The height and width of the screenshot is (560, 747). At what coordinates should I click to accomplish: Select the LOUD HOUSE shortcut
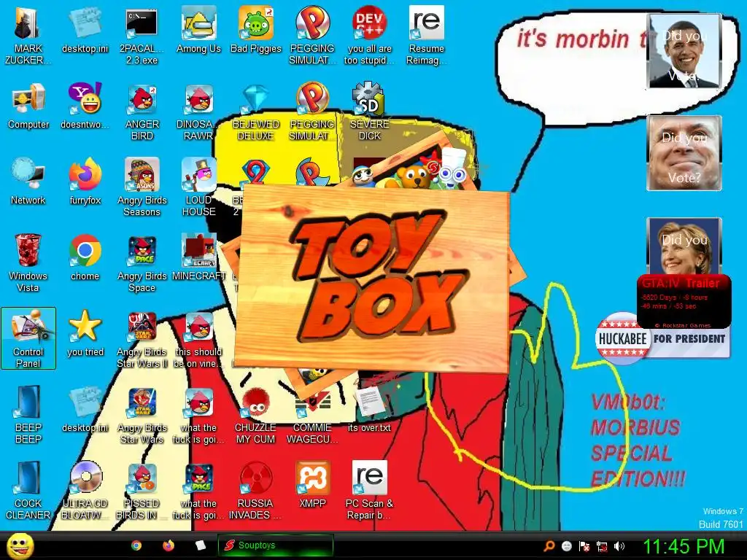point(198,187)
